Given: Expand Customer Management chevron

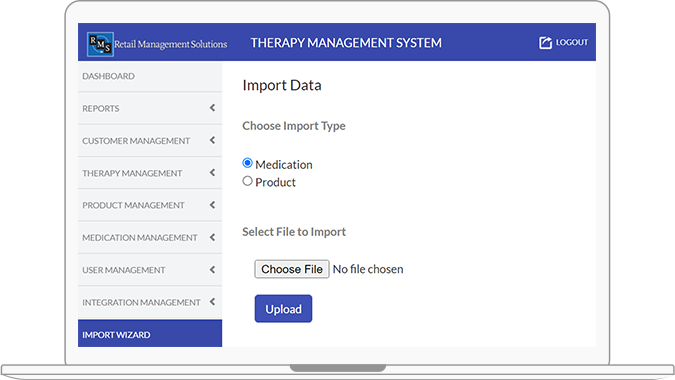Looking at the screenshot, I should (212, 140).
